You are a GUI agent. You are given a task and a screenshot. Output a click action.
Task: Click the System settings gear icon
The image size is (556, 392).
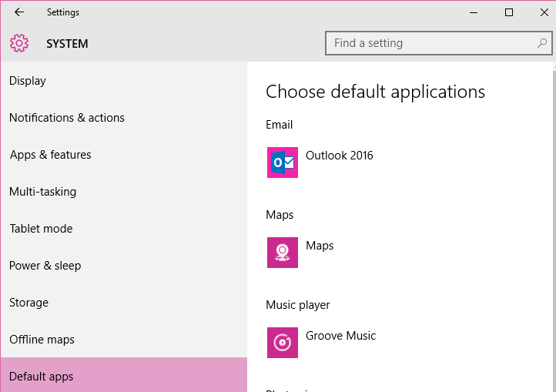click(19, 43)
